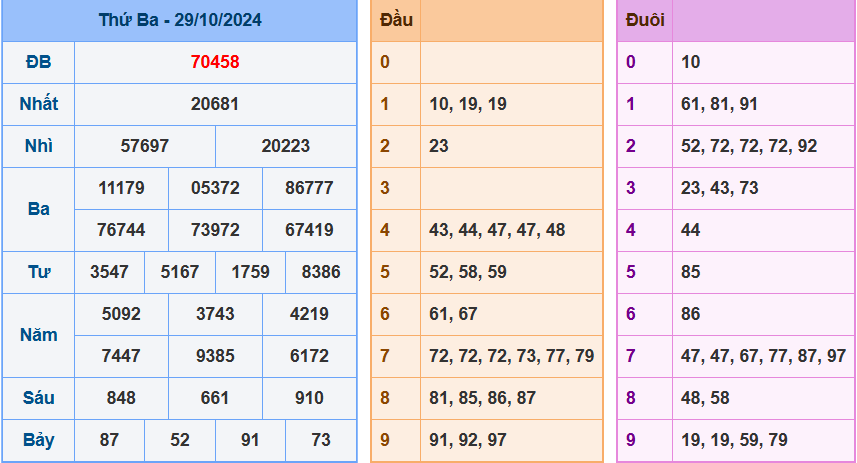Click Đuôi row values 19, 19, 59, 79

(734, 440)
